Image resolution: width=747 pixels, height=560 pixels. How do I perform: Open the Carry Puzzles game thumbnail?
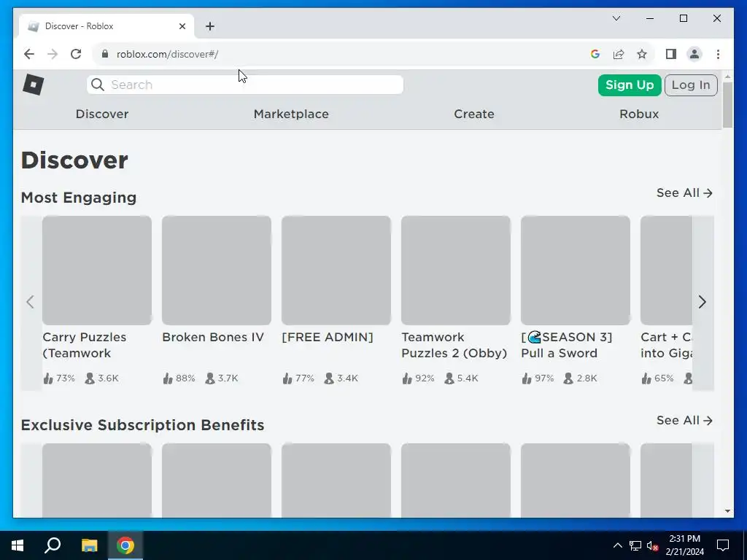(97, 271)
